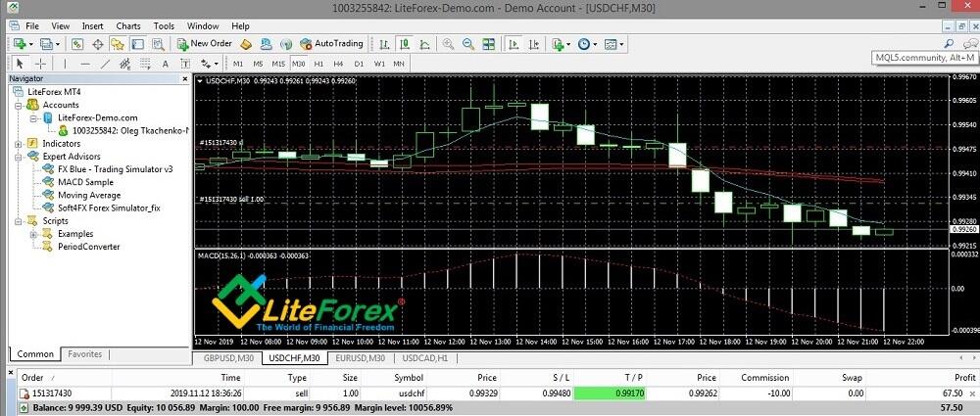Open the Favorites tab in Navigator
980x416 pixels.
(x=85, y=354)
